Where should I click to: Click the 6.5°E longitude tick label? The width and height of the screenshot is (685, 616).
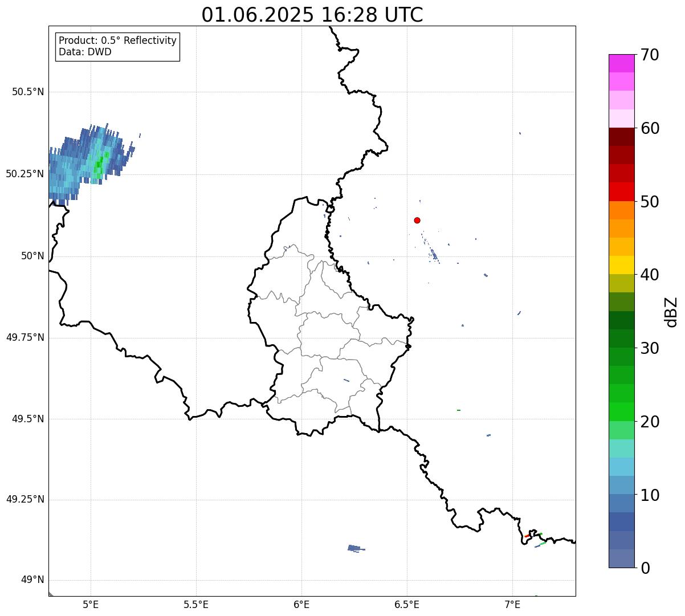[x=407, y=604]
